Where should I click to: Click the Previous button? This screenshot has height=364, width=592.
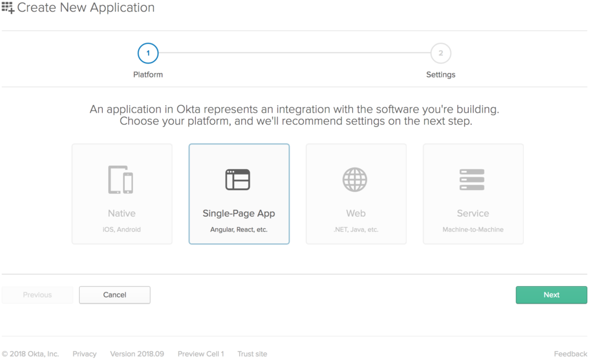pos(37,295)
